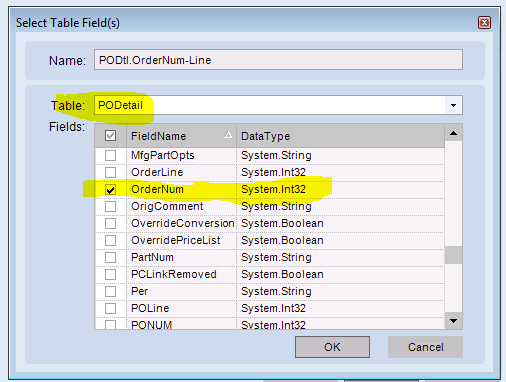Select the OrderLine field name
This screenshot has width=506, height=382.
[157, 172]
